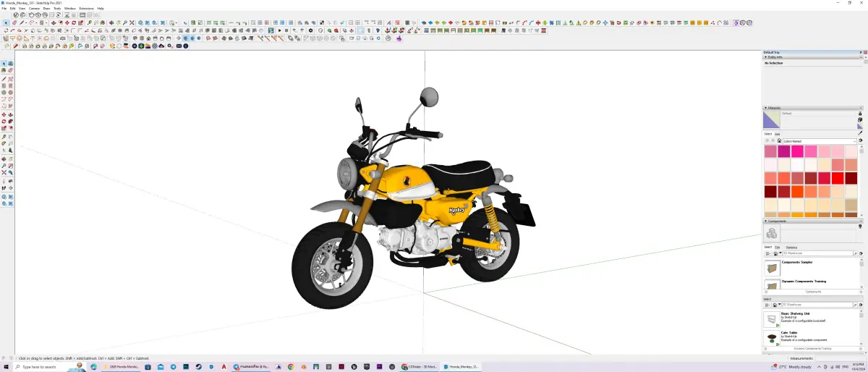Click the search magnifier in Components panel

855,253
